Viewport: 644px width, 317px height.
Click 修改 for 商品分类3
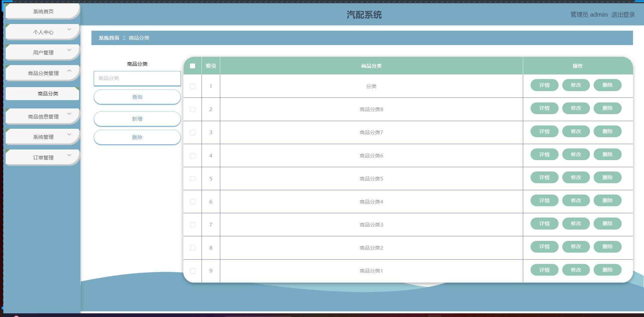click(x=576, y=224)
